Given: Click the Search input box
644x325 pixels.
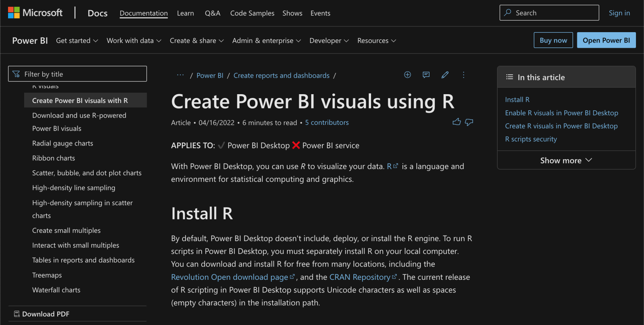Looking at the screenshot, I should [549, 13].
